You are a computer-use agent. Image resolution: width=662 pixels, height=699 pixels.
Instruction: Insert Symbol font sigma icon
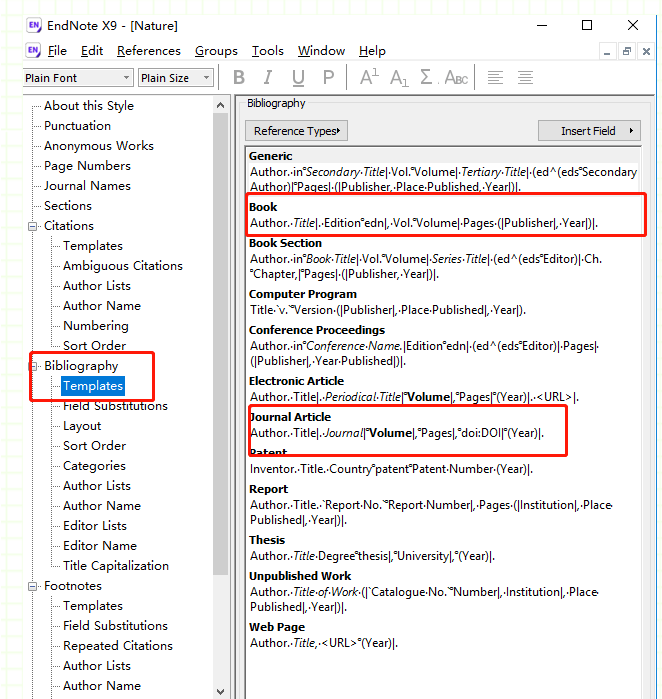[427, 77]
